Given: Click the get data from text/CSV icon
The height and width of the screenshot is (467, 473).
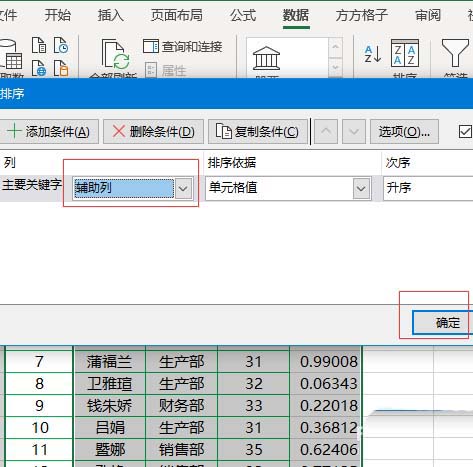Looking at the screenshot, I should 39,45.
